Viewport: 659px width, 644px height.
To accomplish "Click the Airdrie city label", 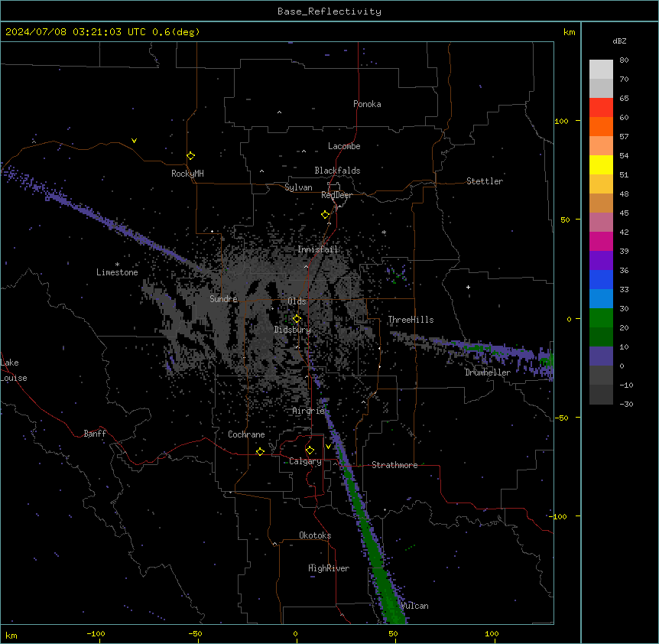I will (309, 411).
